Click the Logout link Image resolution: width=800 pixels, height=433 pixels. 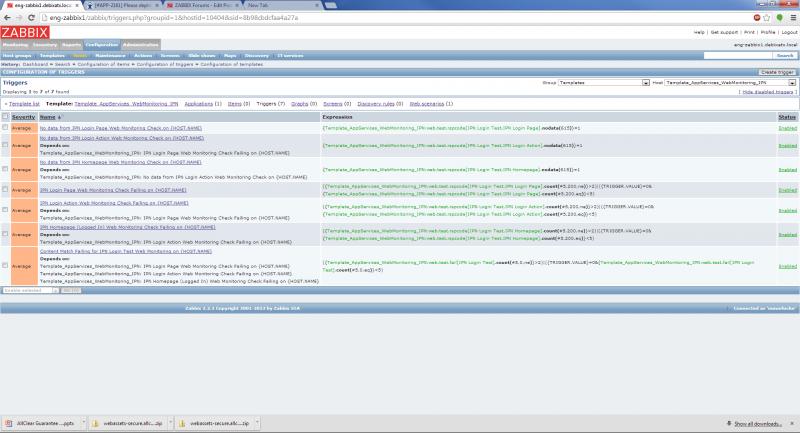[789, 32]
